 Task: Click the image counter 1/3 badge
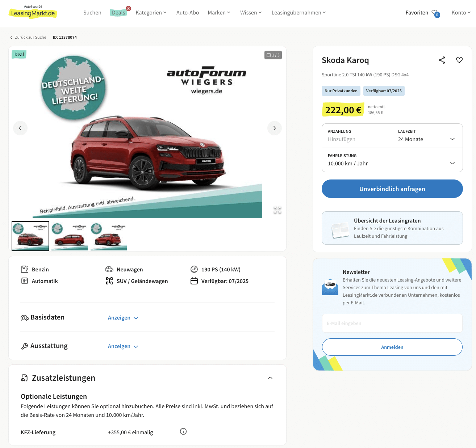tap(273, 55)
